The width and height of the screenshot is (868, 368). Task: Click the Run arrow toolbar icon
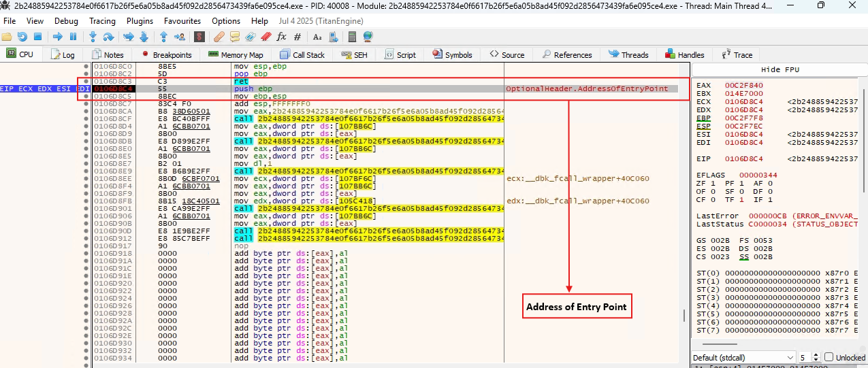coord(57,36)
